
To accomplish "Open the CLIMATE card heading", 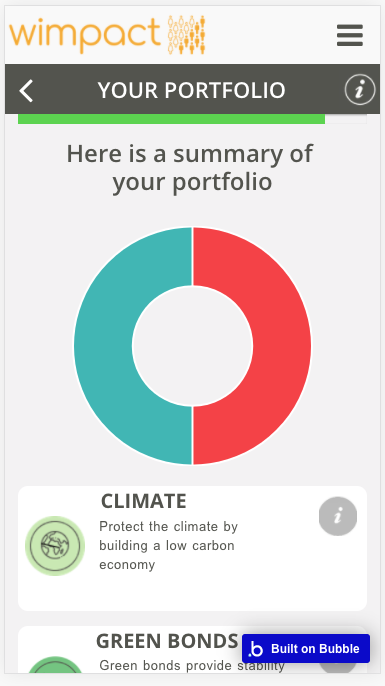I will tap(144, 501).
